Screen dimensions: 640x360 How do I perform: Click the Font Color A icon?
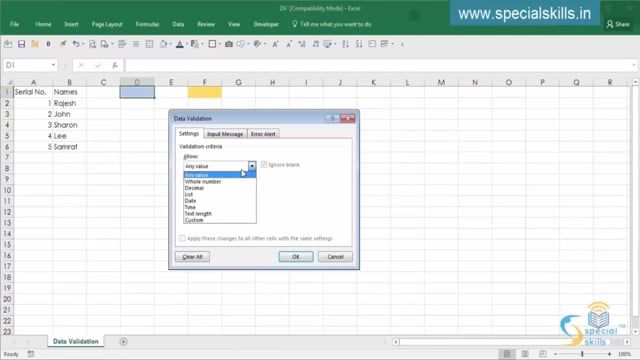pyautogui.click(x=180, y=44)
